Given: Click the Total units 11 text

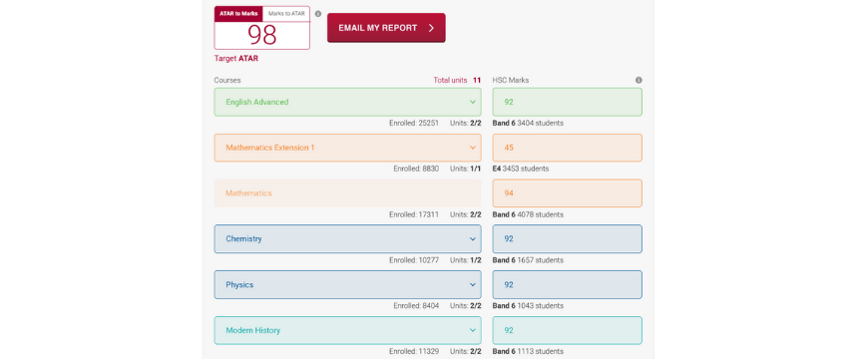Looking at the screenshot, I should (x=457, y=80).
